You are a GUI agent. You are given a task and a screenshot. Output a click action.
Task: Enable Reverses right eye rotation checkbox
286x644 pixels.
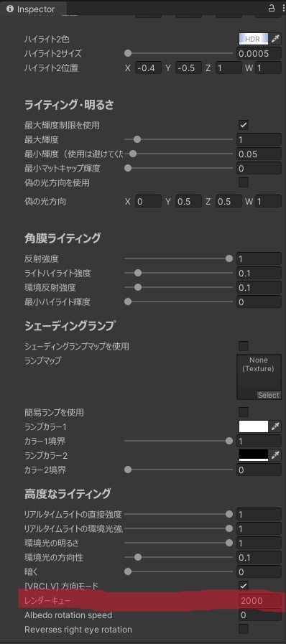[x=244, y=629]
